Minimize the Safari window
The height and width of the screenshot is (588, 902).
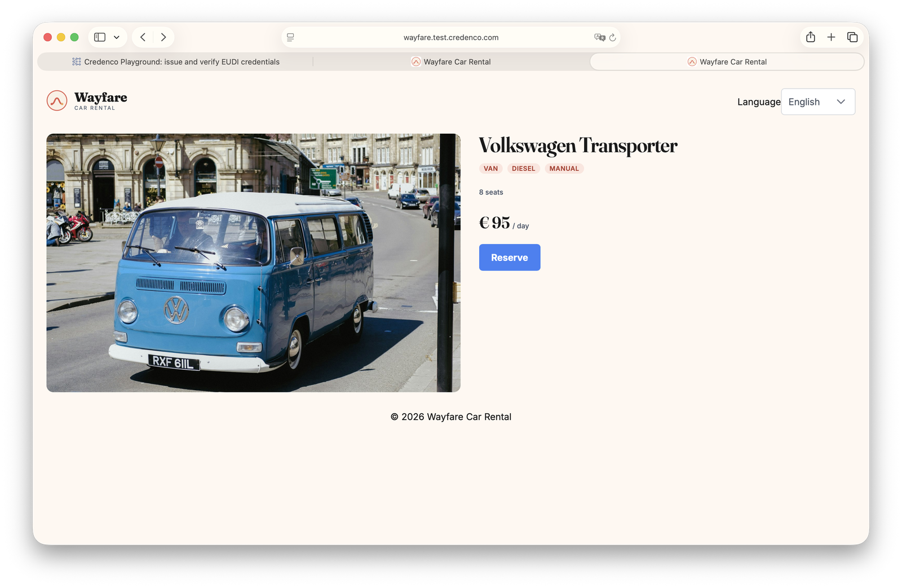61,37
